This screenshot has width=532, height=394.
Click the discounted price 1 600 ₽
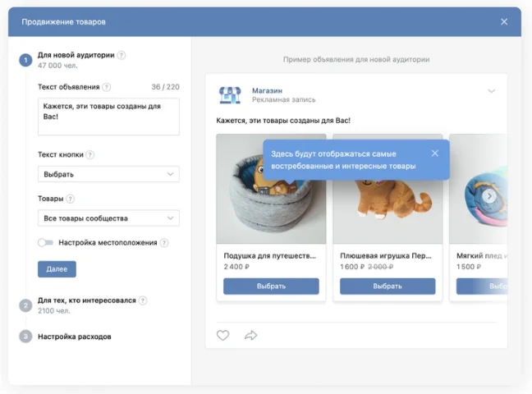tap(352, 267)
